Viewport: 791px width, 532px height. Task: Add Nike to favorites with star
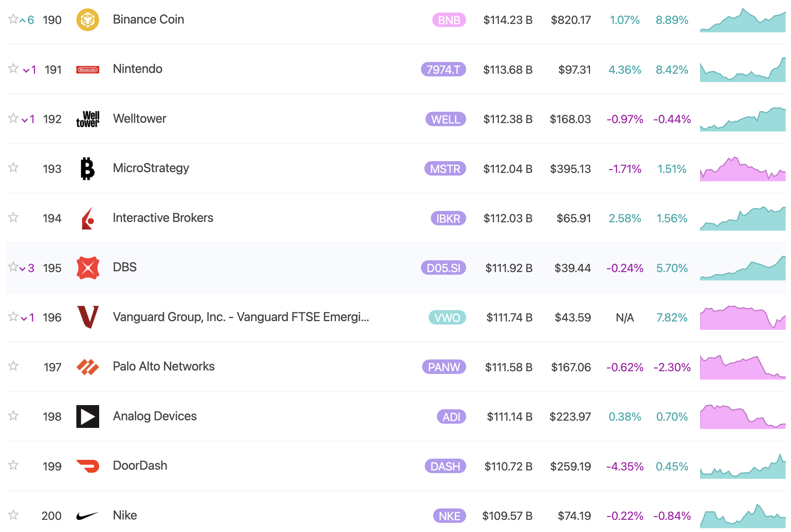(x=13, y=515)
